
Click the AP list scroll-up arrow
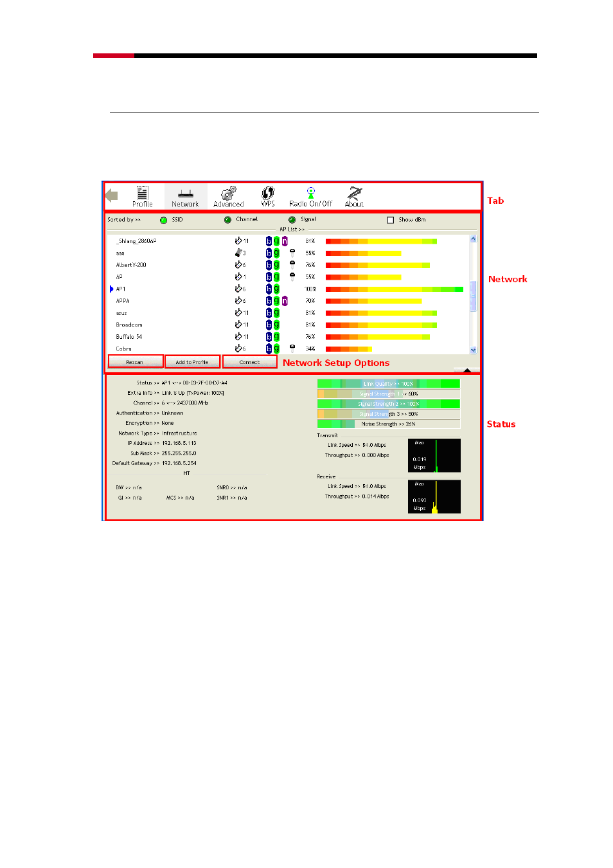pos(474,239)
